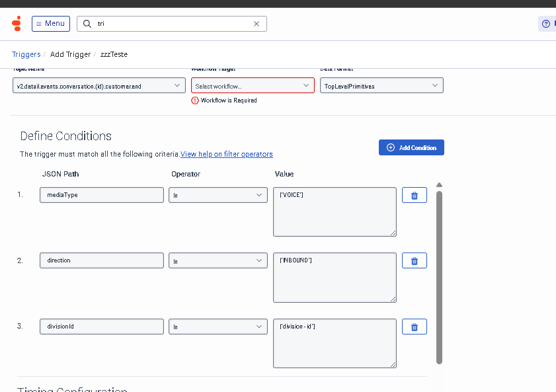Clear the search field with X icon
Image resolution: width=556 pixels, height=392 pixels.
coord(257,24)
